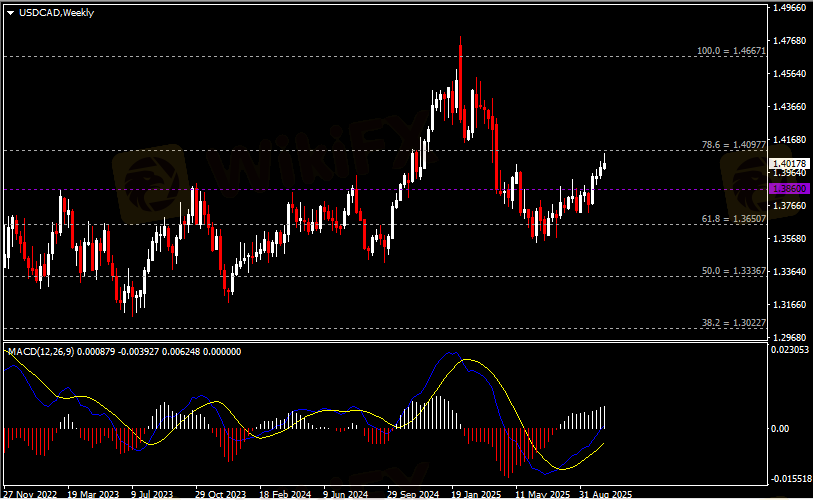
Task: Click the 29 Oct 2023 date label
Action: [220, 494]
